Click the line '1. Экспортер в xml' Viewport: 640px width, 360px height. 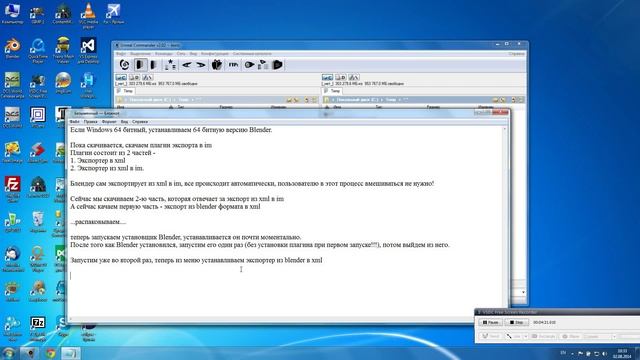click(x=98, y=160)
